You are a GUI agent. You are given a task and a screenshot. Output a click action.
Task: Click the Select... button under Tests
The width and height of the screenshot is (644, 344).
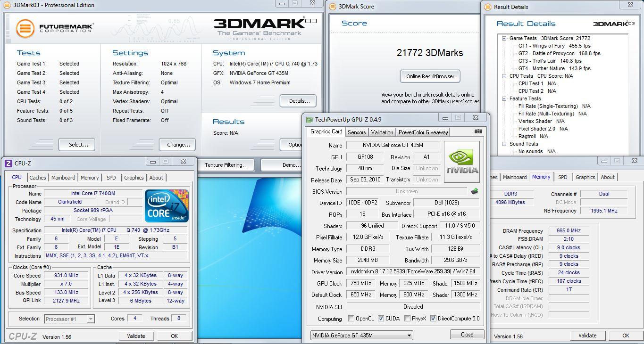click(77, 145)
